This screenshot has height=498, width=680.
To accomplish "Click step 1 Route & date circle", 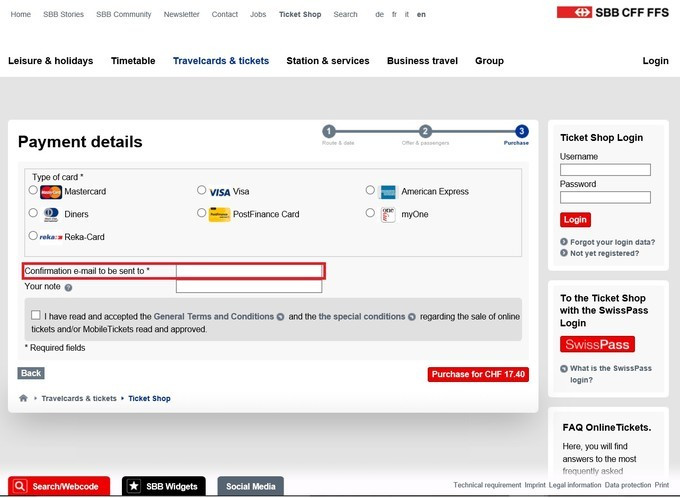I will click(329, 132).
